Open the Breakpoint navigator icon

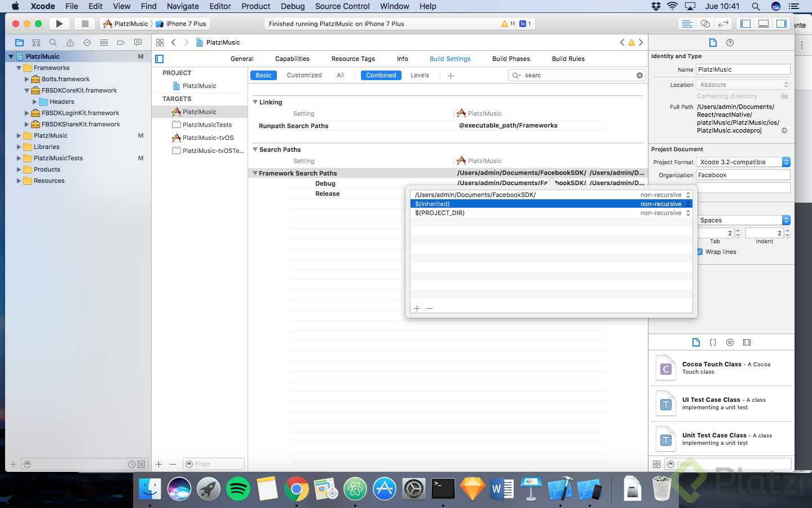point(121,42)
